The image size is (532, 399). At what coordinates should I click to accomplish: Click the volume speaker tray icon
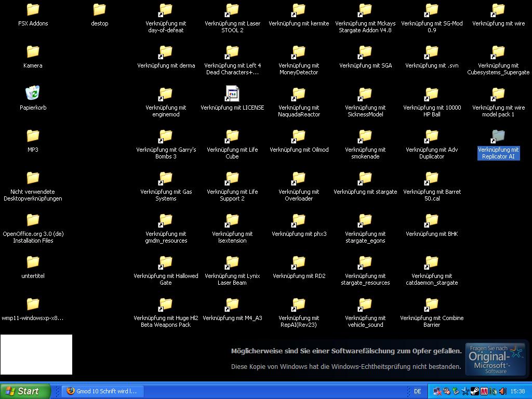coord(502,391)
